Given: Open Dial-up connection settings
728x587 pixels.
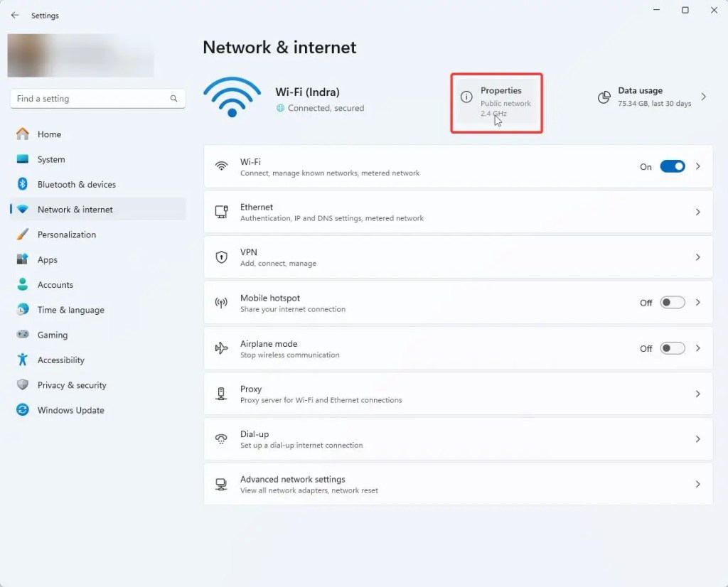Looking at the screenshot, I should (x=458, y=439).
